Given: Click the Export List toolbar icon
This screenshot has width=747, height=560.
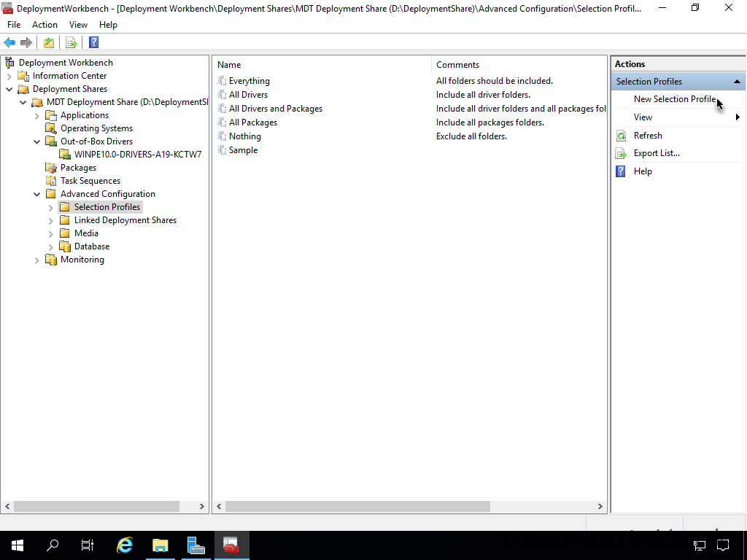Looking at the screenshot, I should pos(71,42).
